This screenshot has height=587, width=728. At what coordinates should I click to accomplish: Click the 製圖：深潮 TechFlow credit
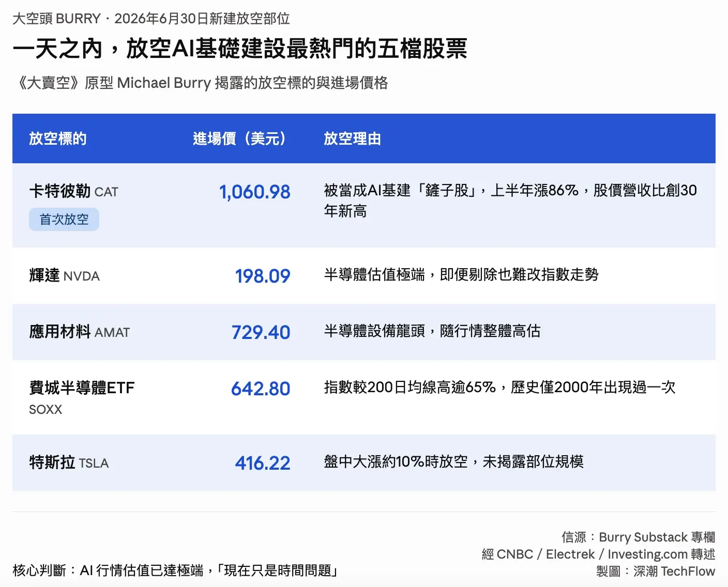(x=656, y=571)
